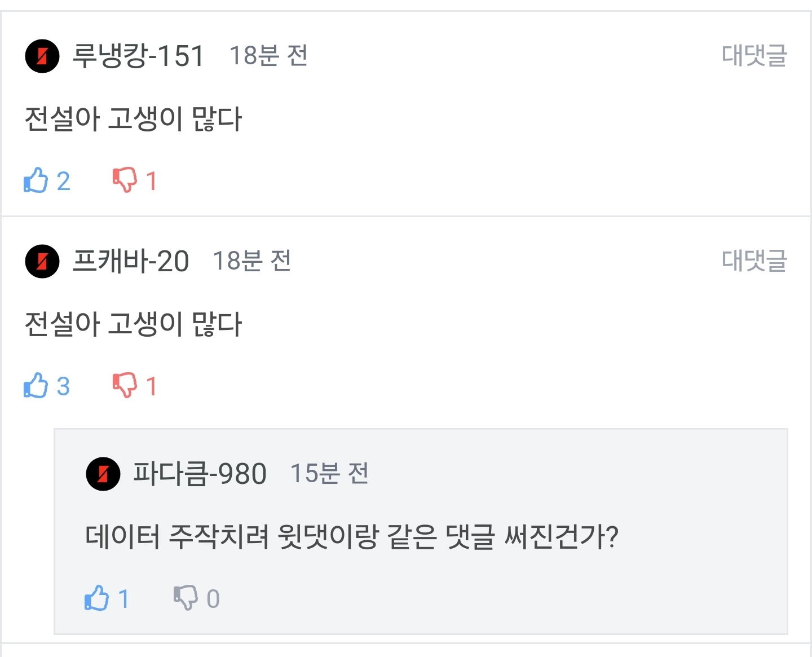
Task: Click 프캐바-20's comment text 전설아 고생이 많다
Action: [133, 324]
